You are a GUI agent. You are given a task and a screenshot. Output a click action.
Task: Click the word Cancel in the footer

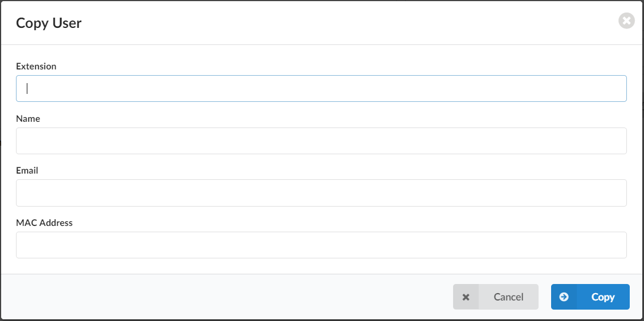point(508,297)
